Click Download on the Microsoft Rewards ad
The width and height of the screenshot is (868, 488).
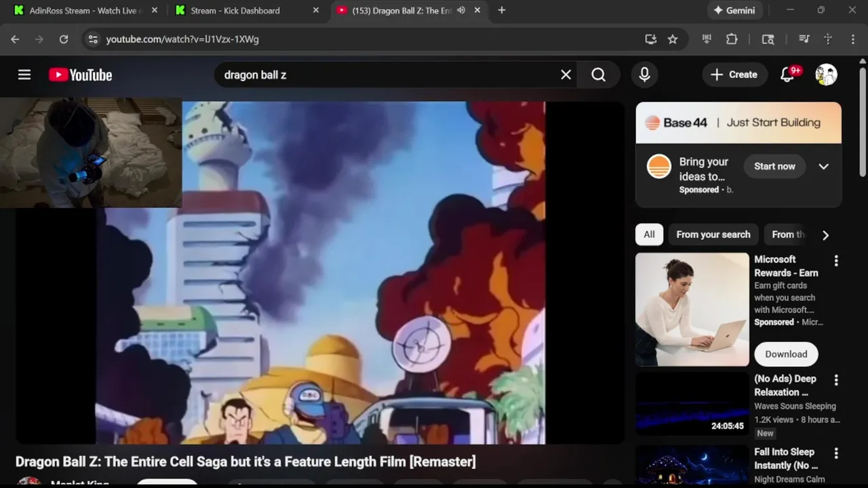[x=786, y=354]
